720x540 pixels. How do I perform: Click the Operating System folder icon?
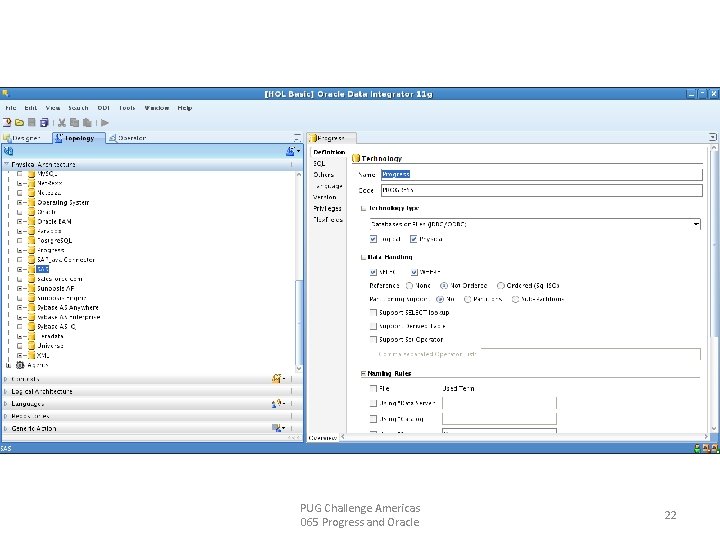tap(31, 202)
